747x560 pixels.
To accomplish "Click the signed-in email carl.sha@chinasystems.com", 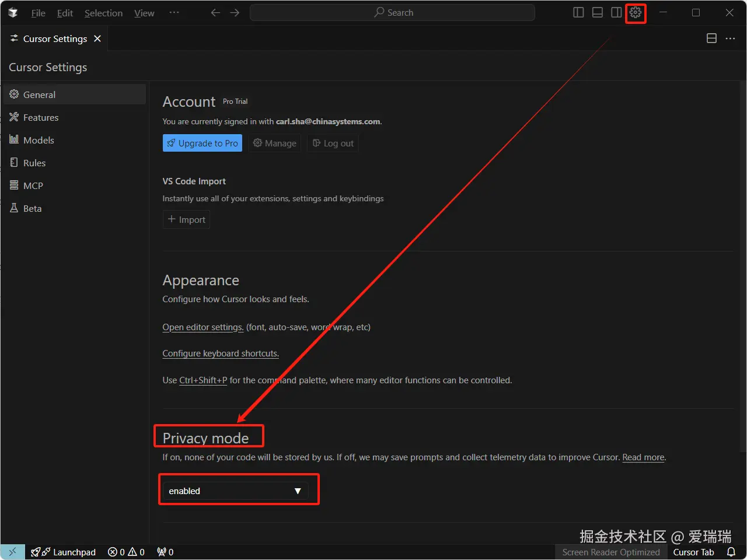I will (x=328, y=121).
